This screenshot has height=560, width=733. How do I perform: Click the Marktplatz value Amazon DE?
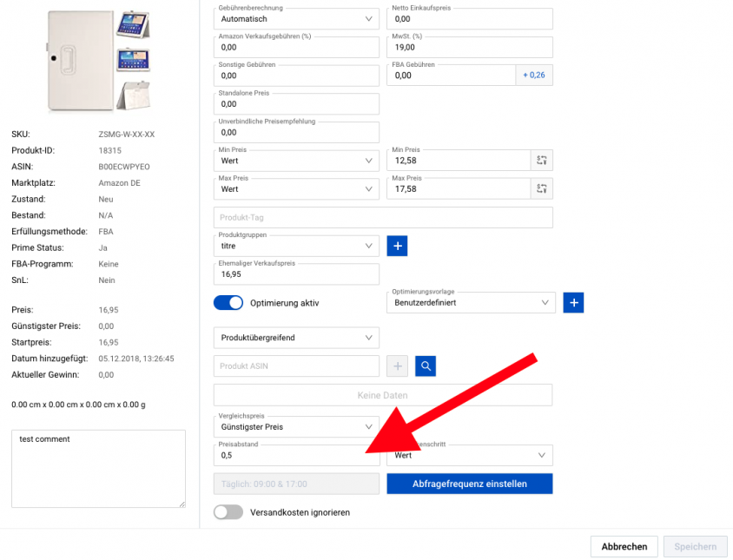[x=119, y=183]
